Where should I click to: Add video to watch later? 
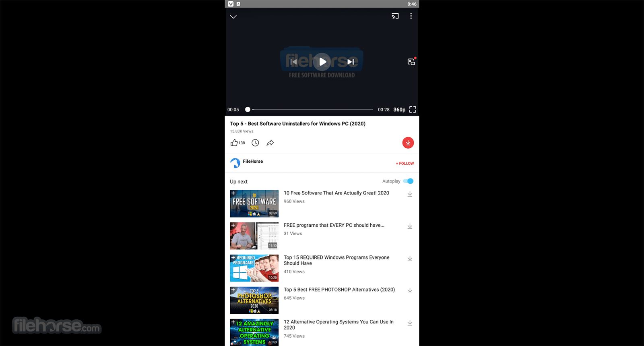(x=255, y=143)
